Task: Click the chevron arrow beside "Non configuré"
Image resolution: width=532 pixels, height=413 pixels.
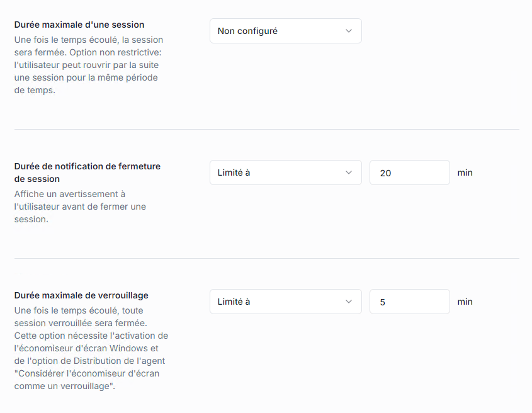Action: [x=349, y=31]
